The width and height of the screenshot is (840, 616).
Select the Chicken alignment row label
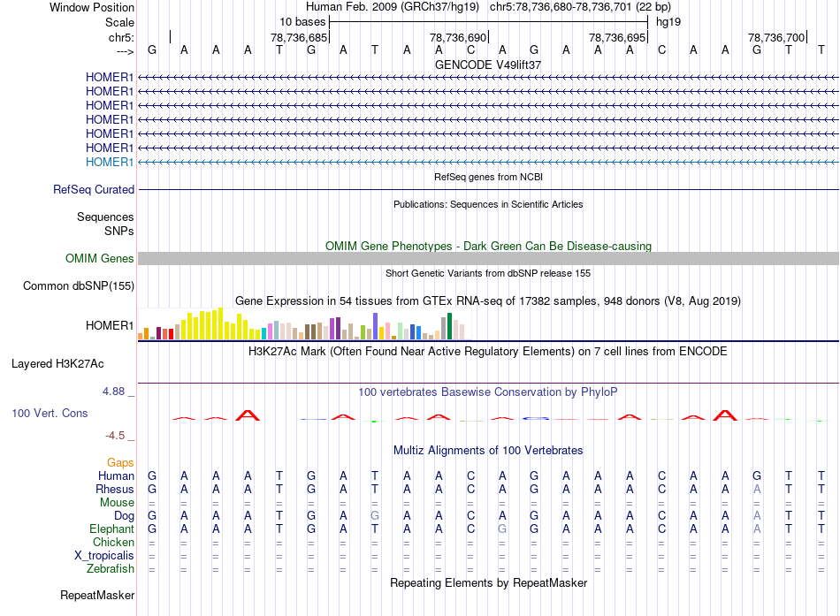[x=113, y=542]
